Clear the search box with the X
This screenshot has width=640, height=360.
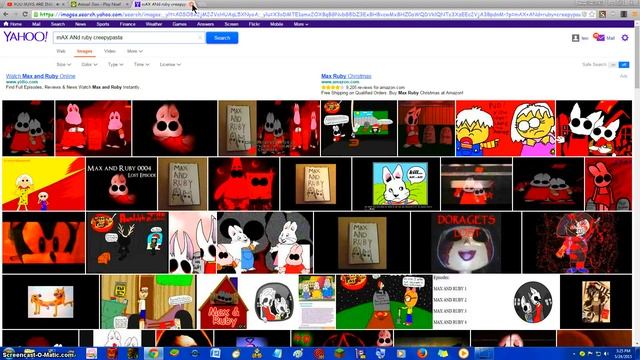200,38
